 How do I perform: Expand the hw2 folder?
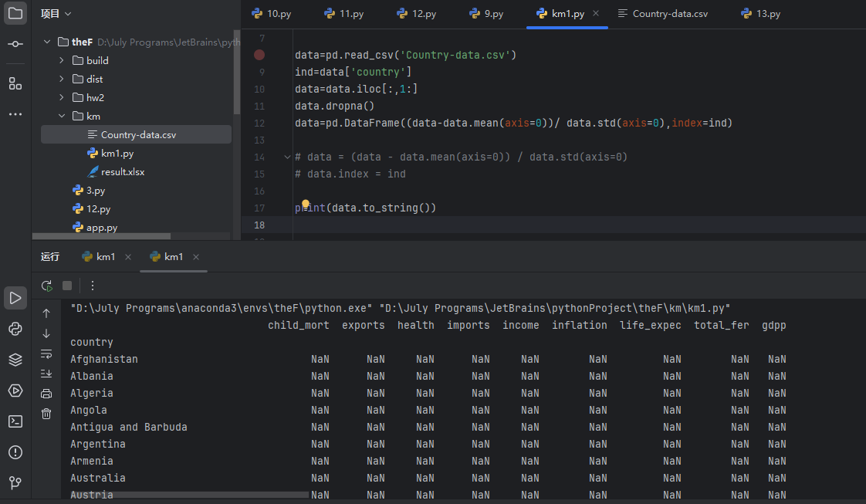point(62,97)
